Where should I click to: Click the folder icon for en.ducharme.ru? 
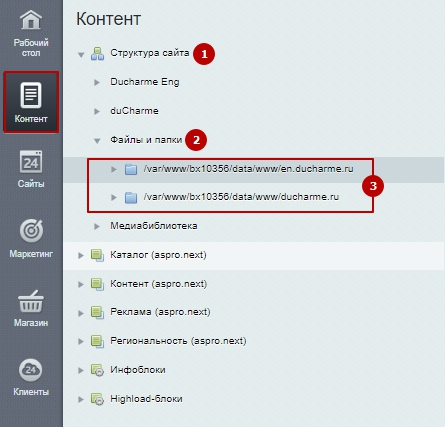[131, 169]
